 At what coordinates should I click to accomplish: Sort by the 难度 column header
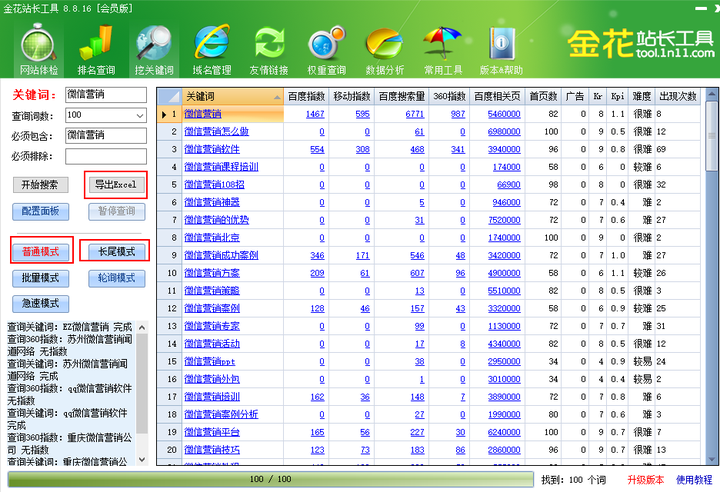(641, 96)
